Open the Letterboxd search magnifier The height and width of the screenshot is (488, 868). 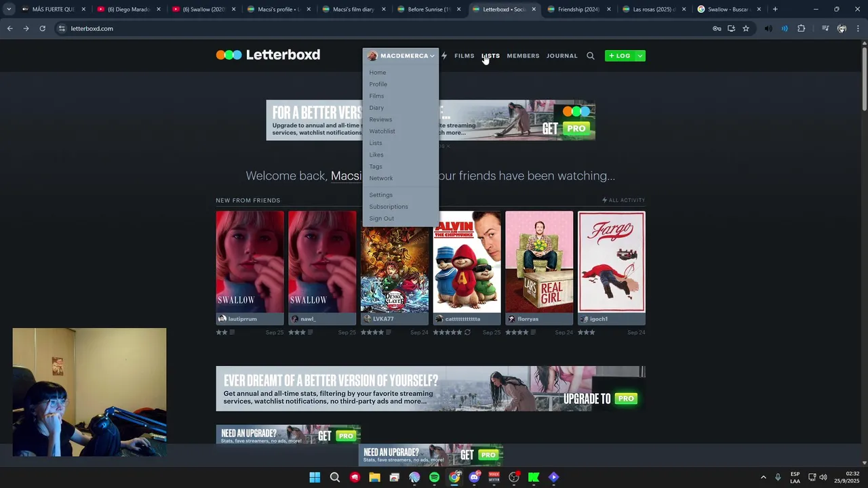click(590, 56)
